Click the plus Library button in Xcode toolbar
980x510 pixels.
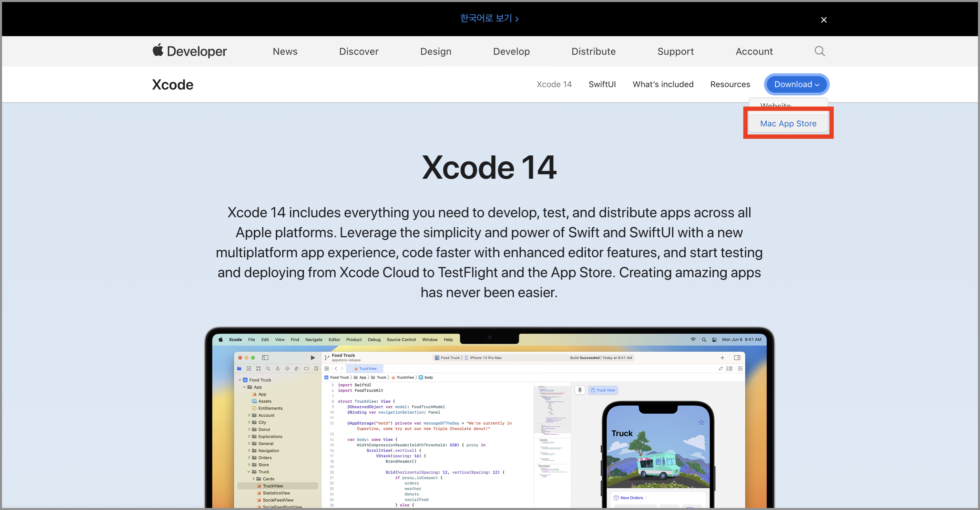tap(722, 357)
